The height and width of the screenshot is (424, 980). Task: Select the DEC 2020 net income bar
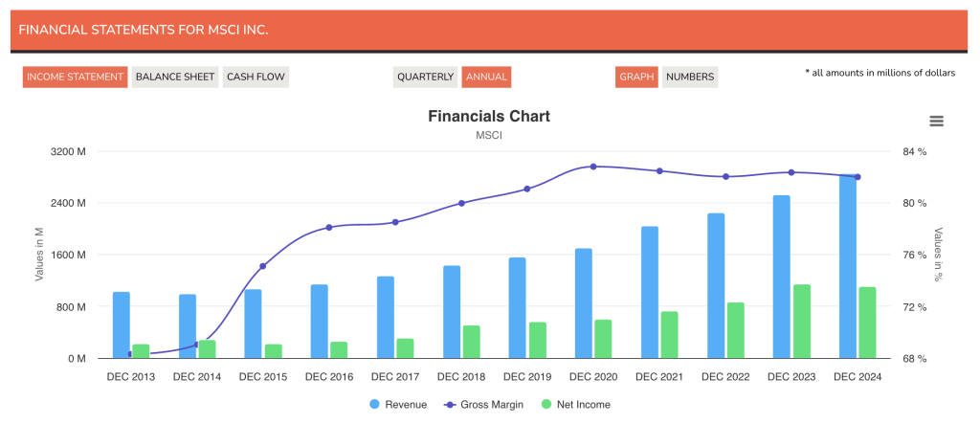[603, 339]
